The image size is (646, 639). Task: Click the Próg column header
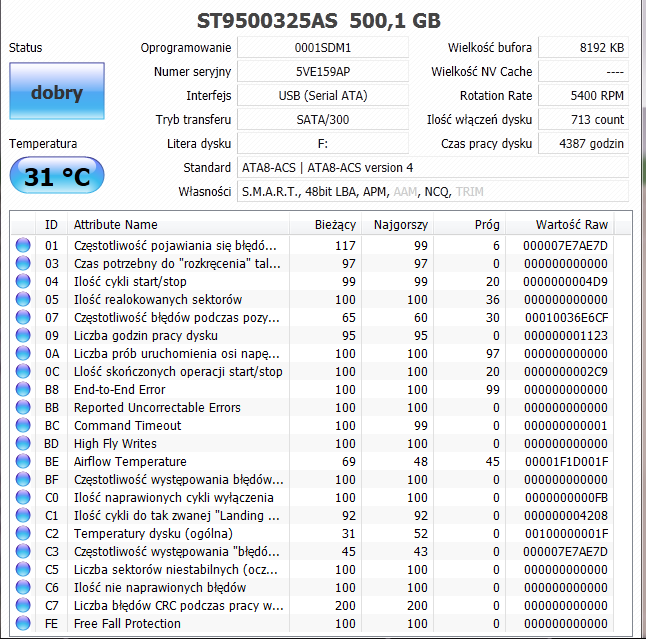coord(469,225)
